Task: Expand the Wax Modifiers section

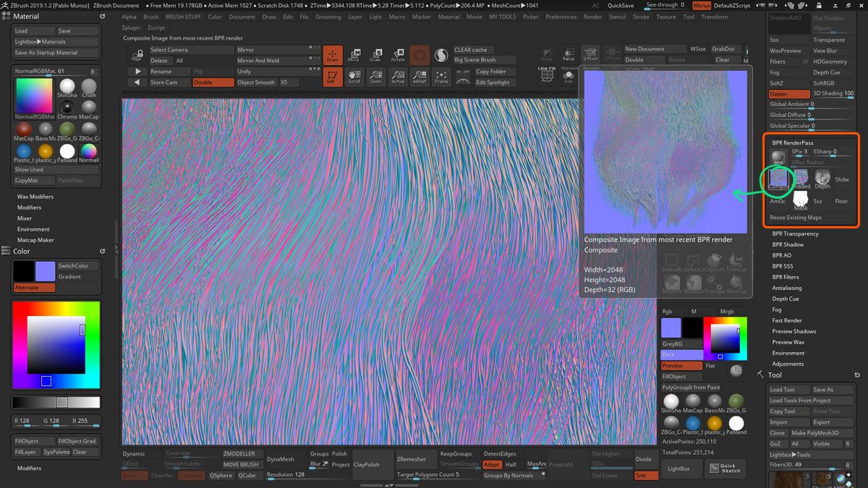Action: (x=35, y=197)
